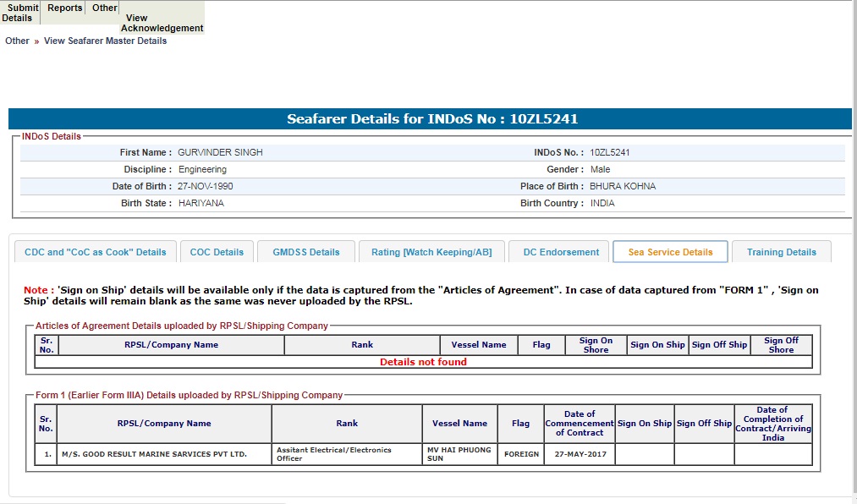Switch to CDC and "CoC as Cook" Details tab
This screenshot has width=857, height=504.
point(96,252)
